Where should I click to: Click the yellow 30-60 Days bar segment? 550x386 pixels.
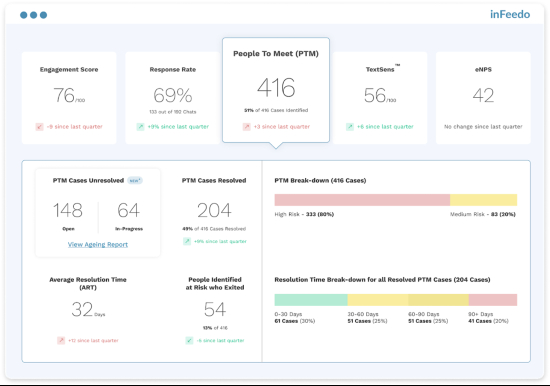click(378, 300)
